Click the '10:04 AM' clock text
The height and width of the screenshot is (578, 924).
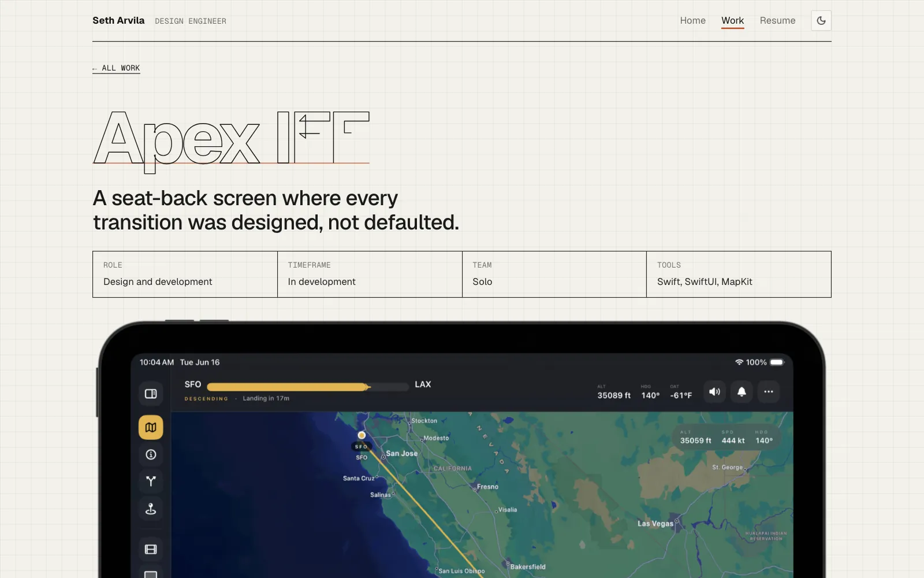point(157,362)
